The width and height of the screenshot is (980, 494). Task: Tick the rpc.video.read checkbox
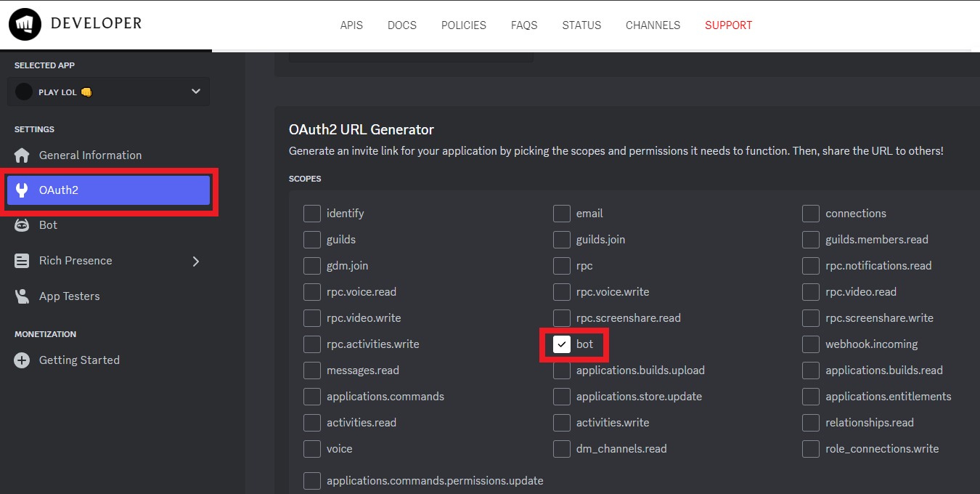point(811,292)
